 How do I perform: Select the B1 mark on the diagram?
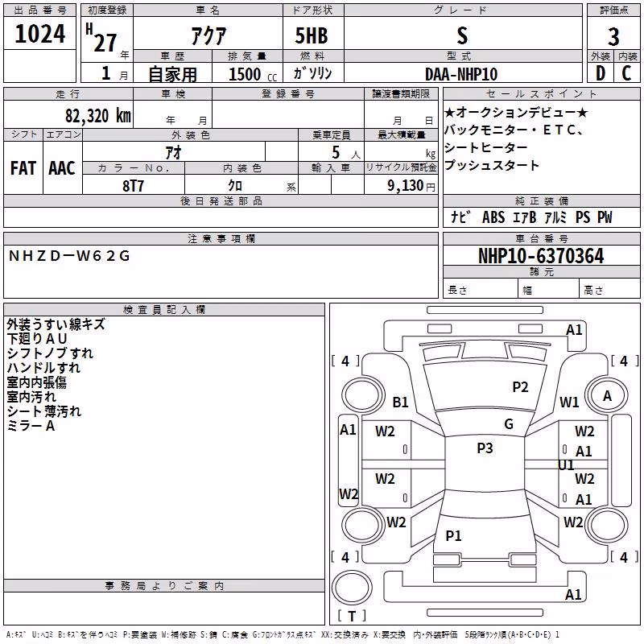400,402
